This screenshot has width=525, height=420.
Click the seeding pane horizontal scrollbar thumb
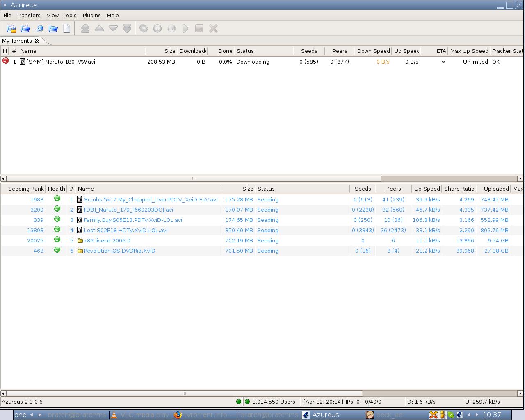coord(184,393)
